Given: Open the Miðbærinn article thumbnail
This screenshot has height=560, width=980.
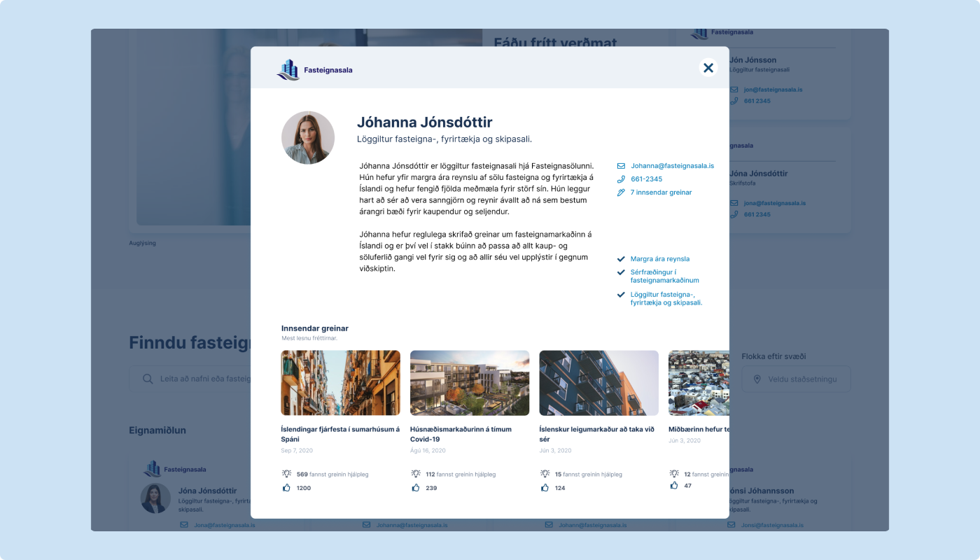Looking at the screenshot, I should coord(699,383).
